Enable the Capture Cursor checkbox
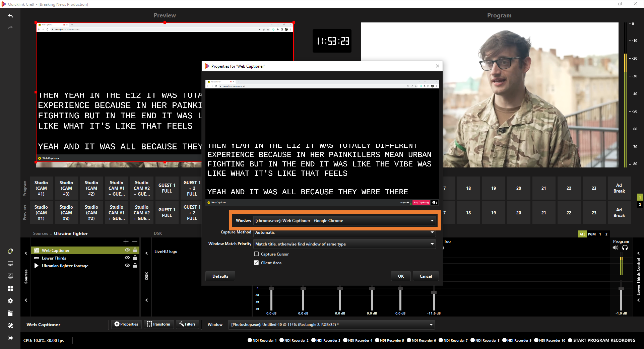The height and width of the screenshot is (349, 644). coord(257,254)
